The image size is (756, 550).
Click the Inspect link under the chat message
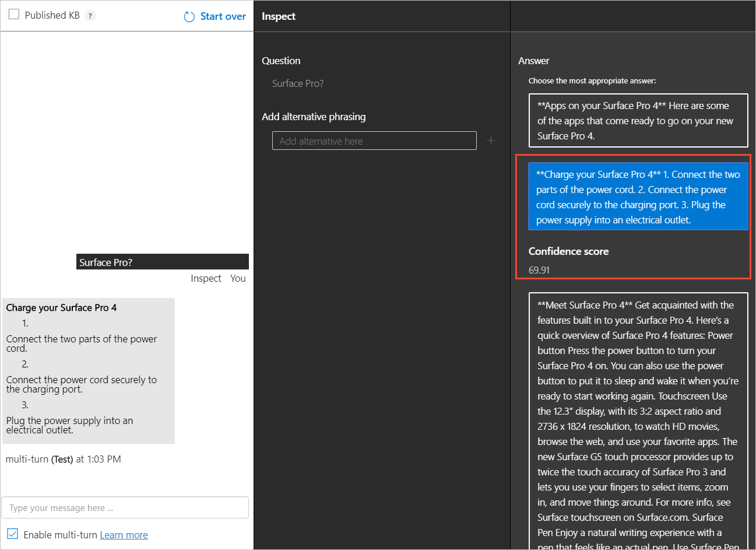tap(206, 278)
